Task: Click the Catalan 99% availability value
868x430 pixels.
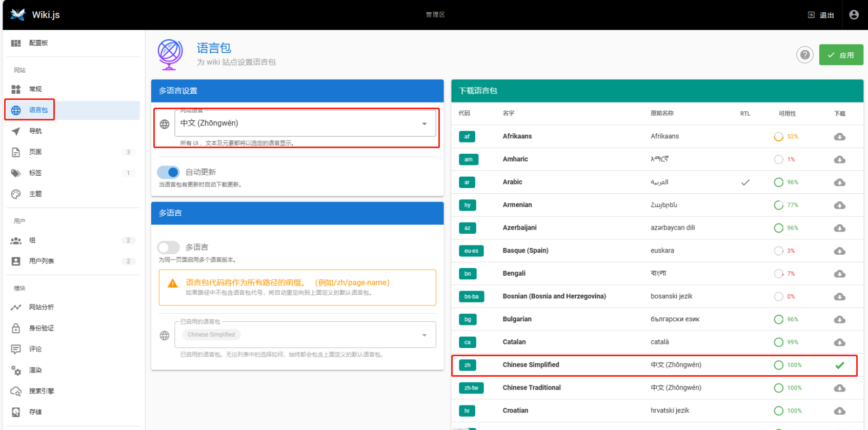Action: [x=793, y=342]
